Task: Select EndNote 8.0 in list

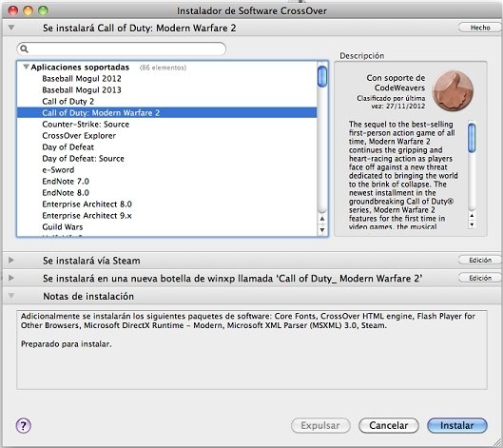Action: [x=66, y=192]
